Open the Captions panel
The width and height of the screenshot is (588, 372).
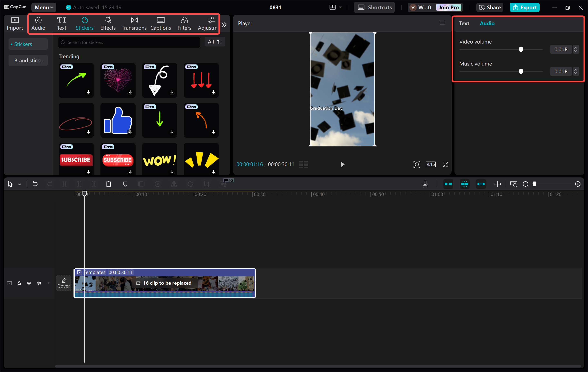[160, 23]
